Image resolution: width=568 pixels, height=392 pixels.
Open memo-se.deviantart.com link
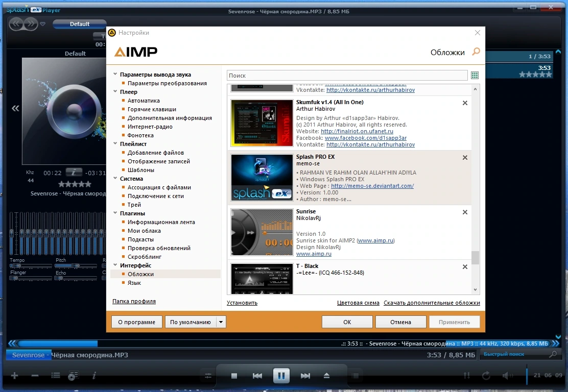[x=372, y=186]
